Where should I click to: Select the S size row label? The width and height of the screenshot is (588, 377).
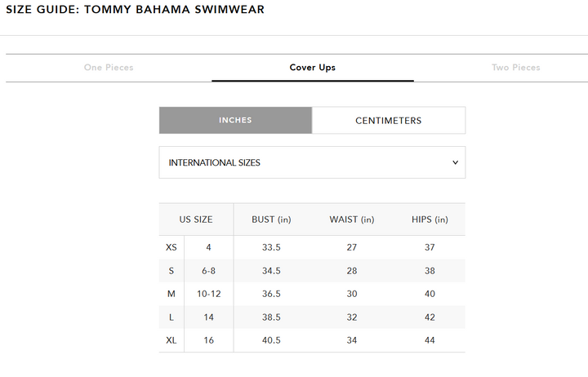pyautogui.click(x=171, y=271)
